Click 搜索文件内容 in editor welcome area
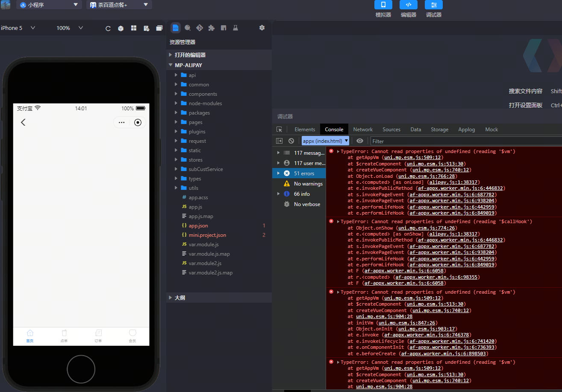Screen dimensions: 562x392 coord(525,91)
